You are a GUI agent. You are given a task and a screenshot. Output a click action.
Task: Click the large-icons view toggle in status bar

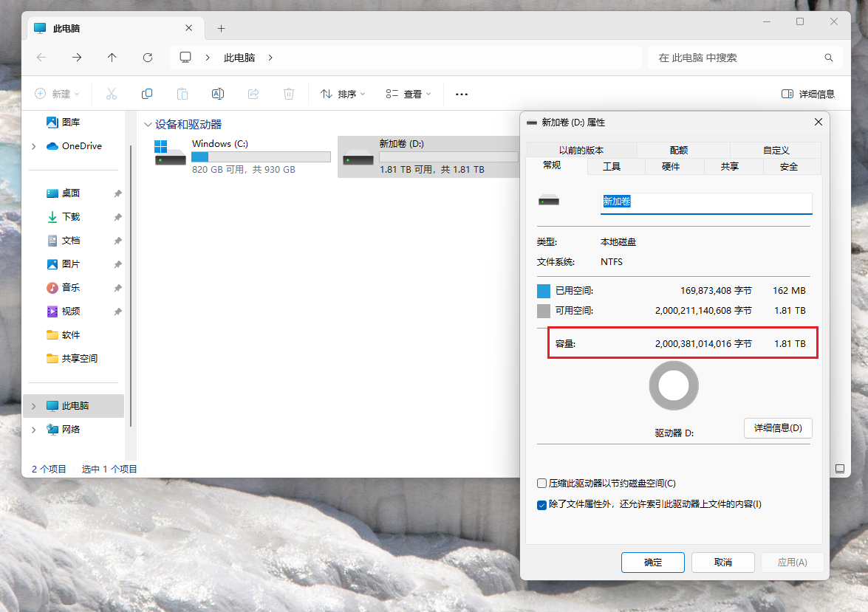pyautogui.click(x=840, y=469)
